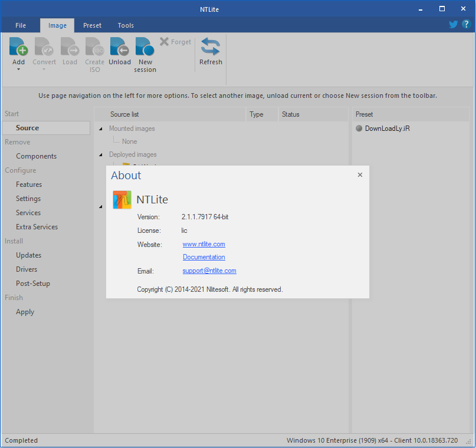
Task: Unload the current image
Action: (120, 52)
